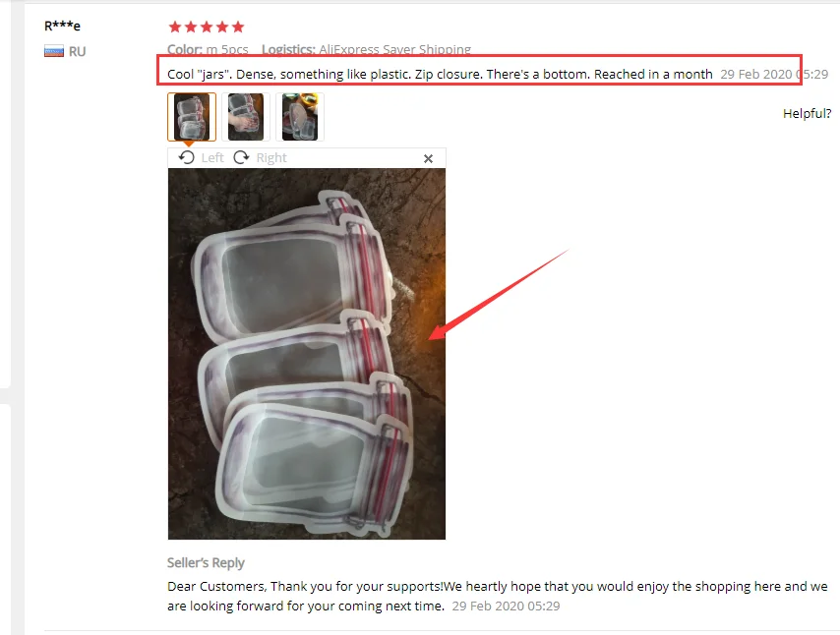Click reviewer name R***e
Screen dimensions: 840x635
[62, 26]
